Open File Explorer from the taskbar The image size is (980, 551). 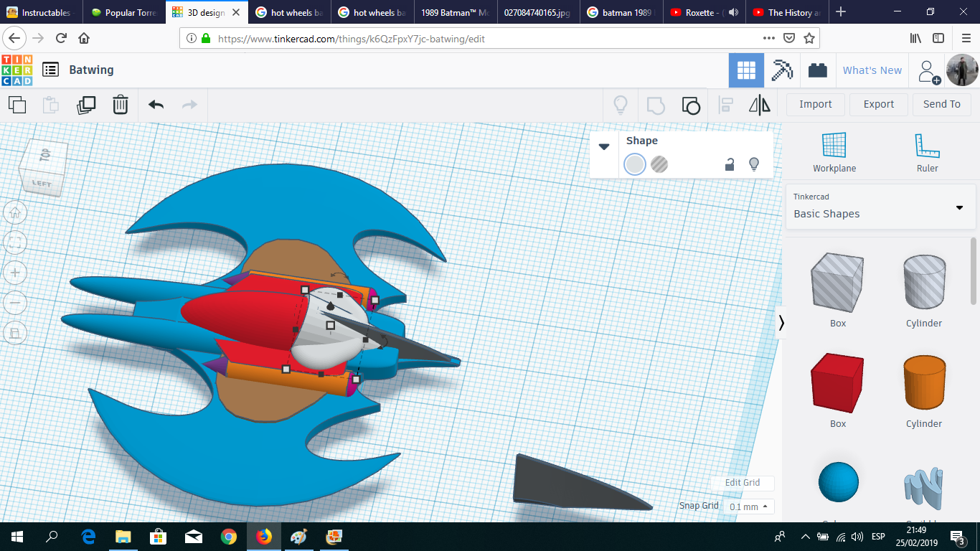tap(123, 537)
